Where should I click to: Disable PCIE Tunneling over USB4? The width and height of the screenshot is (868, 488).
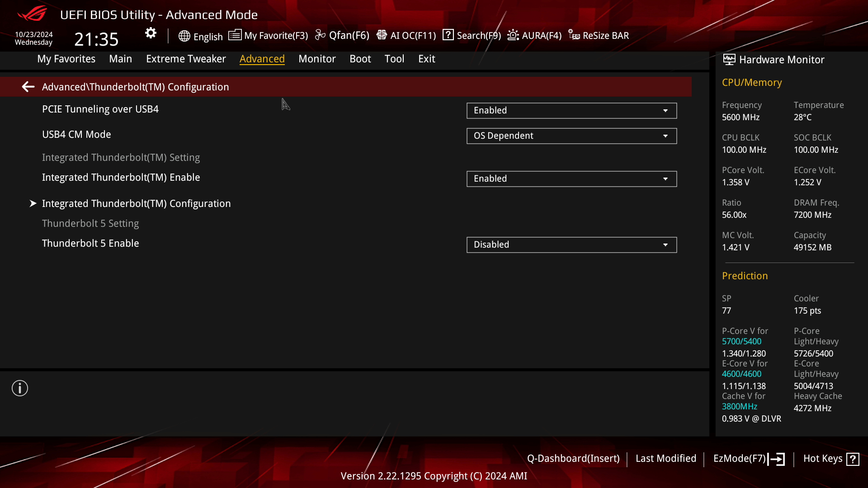[x=571, y=110]
